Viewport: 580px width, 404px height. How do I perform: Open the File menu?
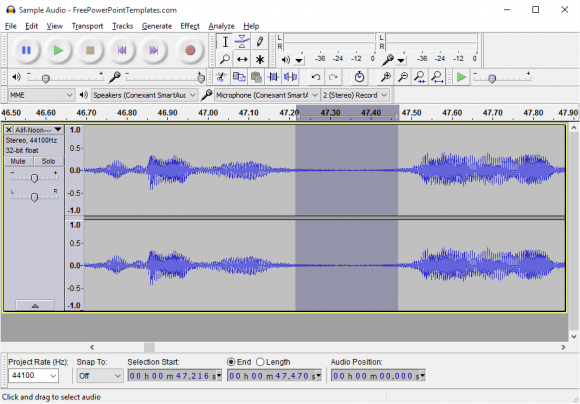click(x=10, y=26)
